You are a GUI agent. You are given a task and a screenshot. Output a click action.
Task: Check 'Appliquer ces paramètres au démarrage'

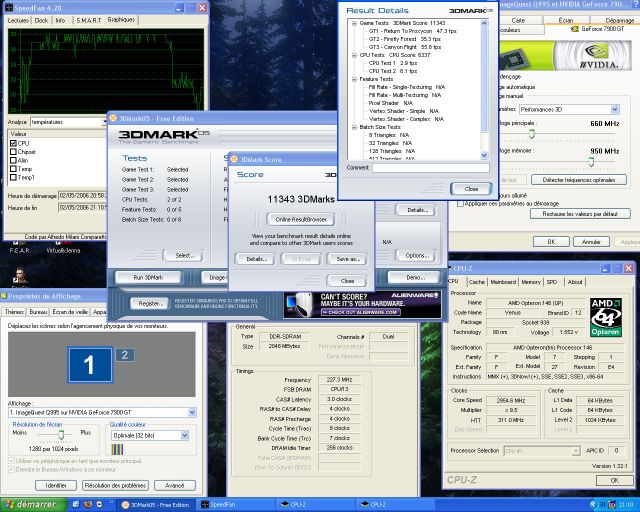460,204
